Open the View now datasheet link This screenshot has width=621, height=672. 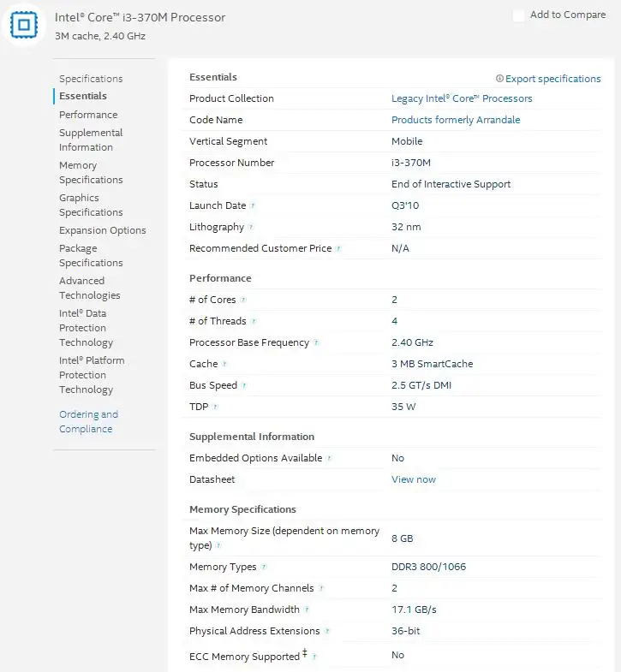point(414,479)
